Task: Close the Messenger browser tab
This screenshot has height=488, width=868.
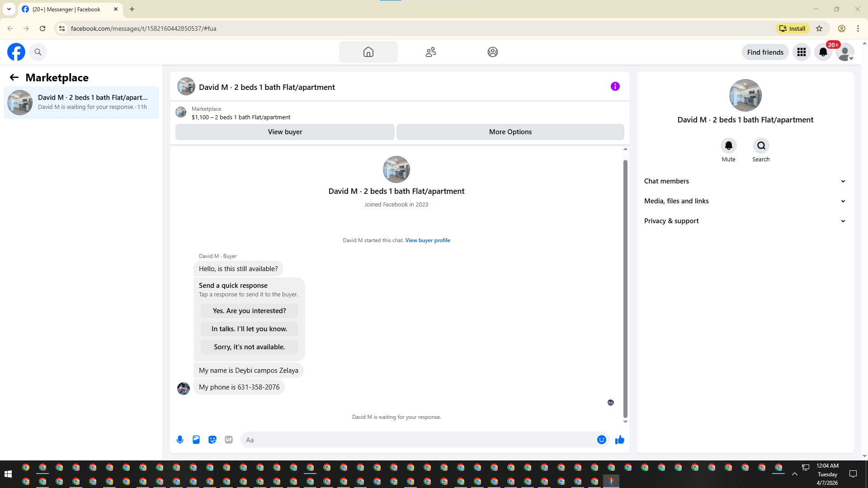Action: pyautogui.click(x=116, y=9)
